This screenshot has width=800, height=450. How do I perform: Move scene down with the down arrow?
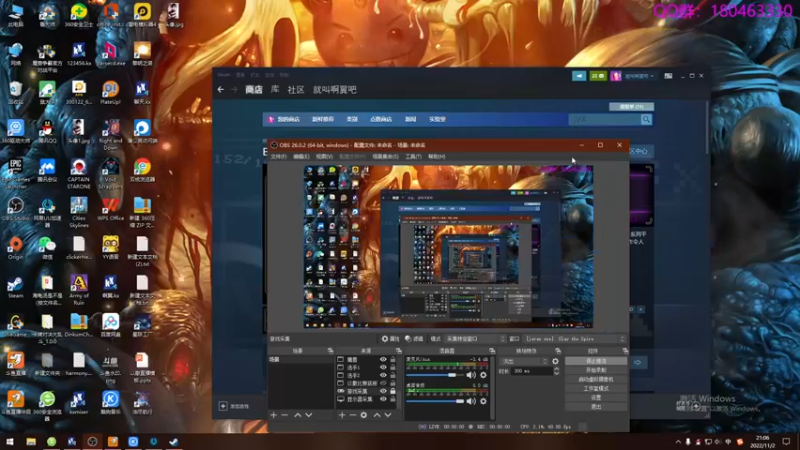point(309,415)
